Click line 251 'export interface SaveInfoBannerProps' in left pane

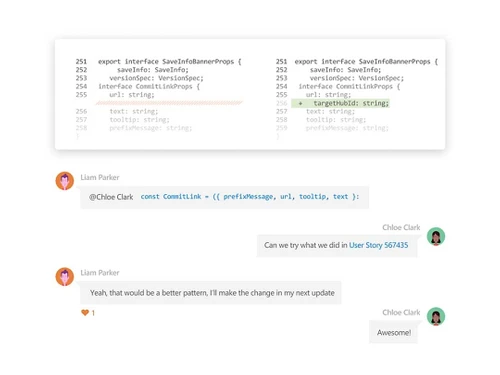[x=169, y=62]
